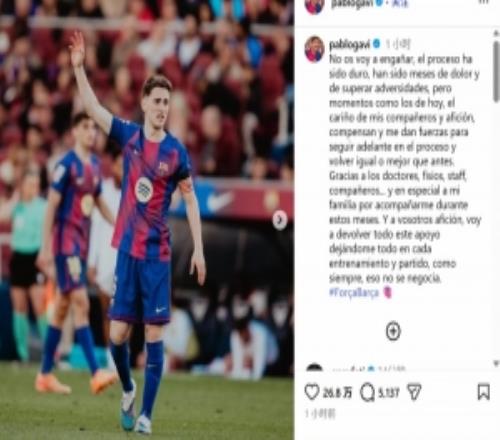Click the comments scrollbar up arrow
Image resolution: width=500 pixels, height=440 pixels.
coord(496,33)
